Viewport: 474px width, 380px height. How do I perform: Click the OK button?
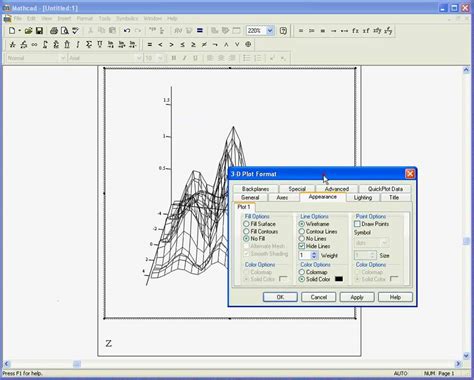(280, 297)
